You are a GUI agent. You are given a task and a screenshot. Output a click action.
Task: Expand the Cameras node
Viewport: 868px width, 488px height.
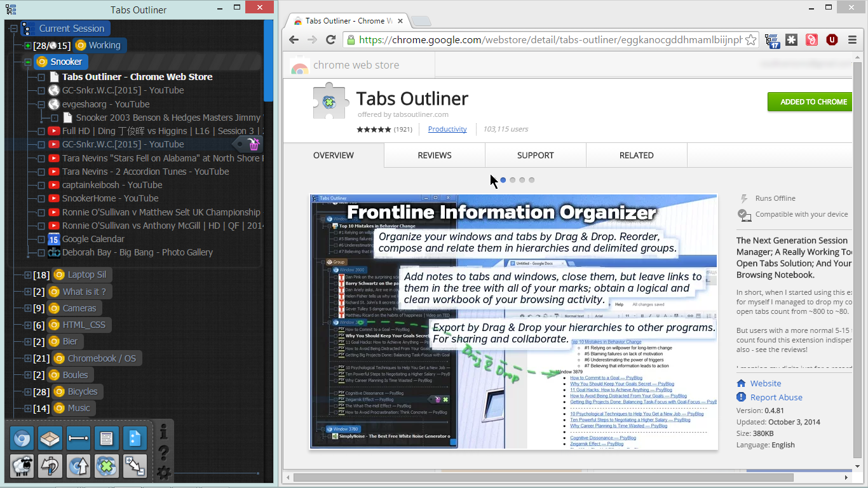[27, 308]
